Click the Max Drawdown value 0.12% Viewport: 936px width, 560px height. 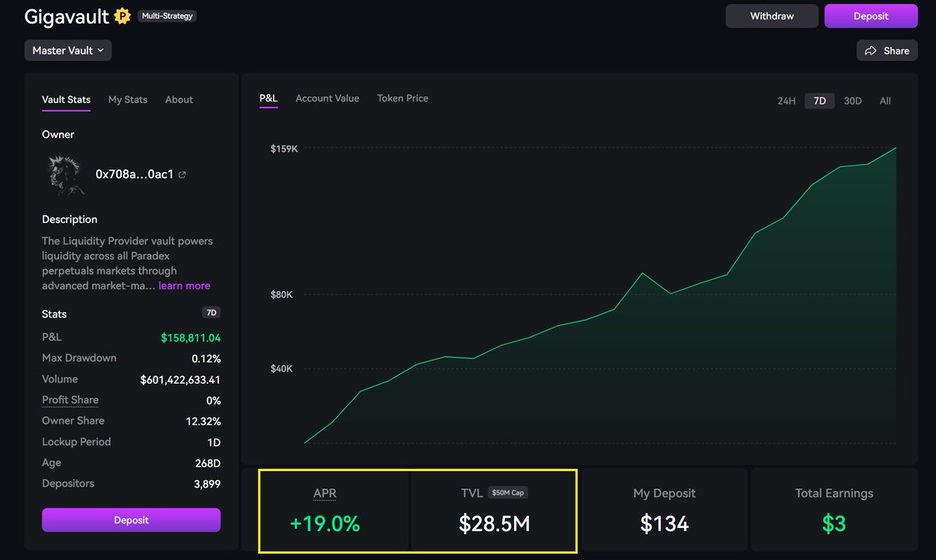[x=206, y=359]
